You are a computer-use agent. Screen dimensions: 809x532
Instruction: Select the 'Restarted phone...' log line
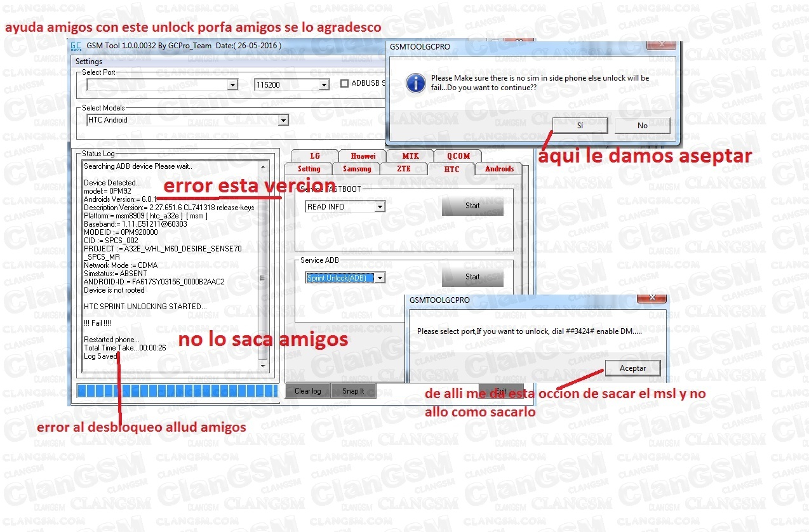point(112,340)
